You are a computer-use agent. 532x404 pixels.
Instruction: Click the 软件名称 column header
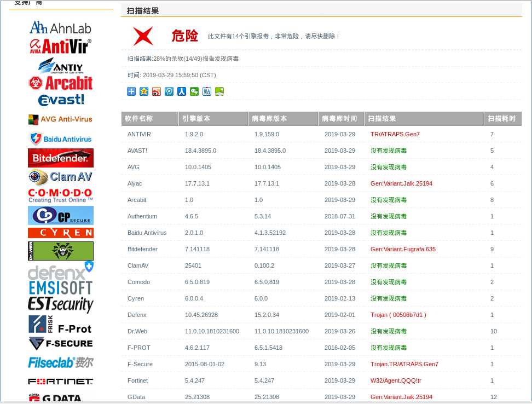point(150,119)
